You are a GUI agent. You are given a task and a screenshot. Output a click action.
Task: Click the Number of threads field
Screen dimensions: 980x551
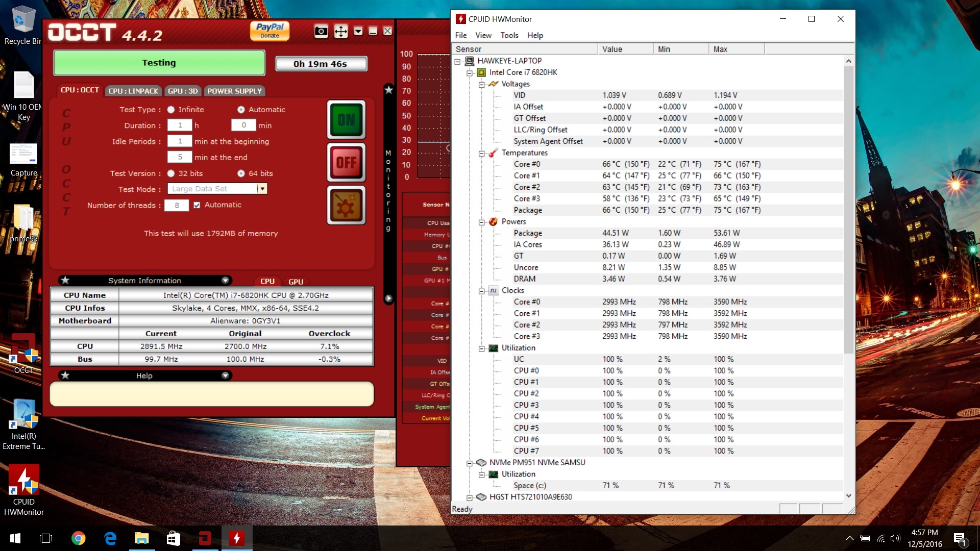[x=177, y=205]
